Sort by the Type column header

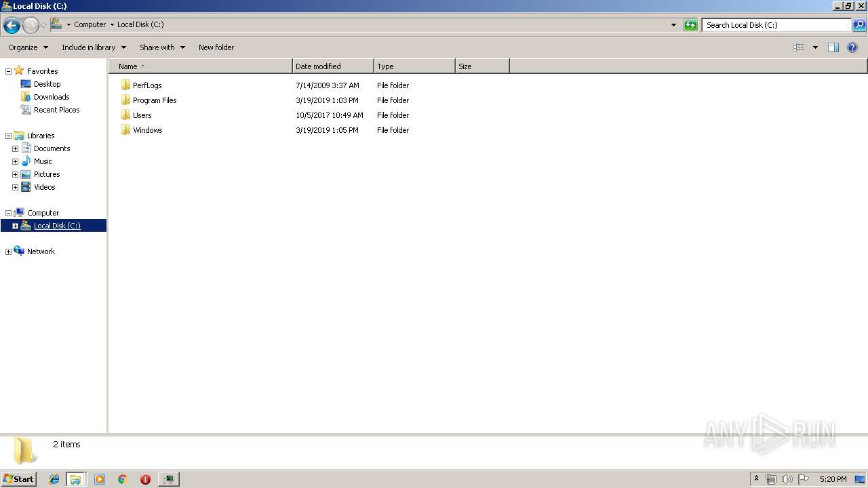point(414,66)
